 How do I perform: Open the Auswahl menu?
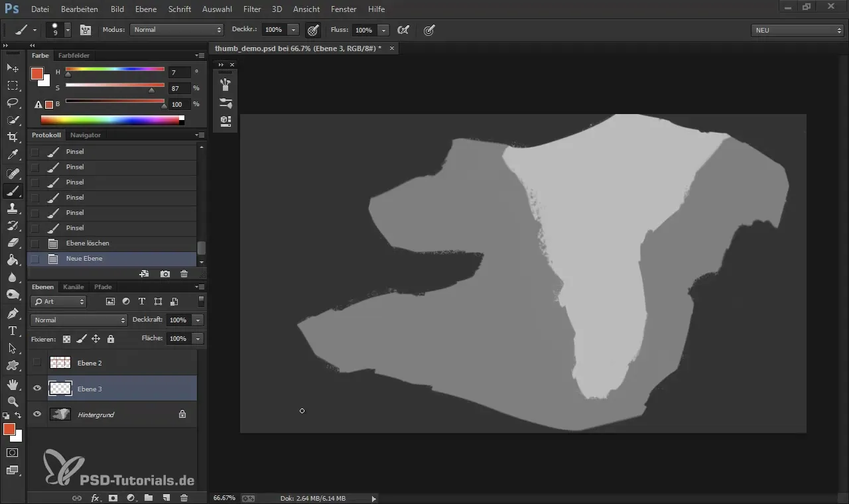(x=217, y=9)
